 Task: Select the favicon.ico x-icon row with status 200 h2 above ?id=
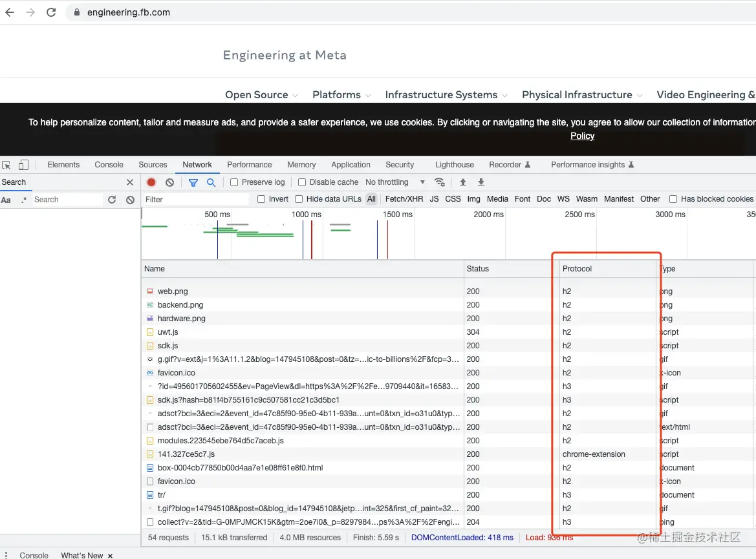tap(447, 373)
